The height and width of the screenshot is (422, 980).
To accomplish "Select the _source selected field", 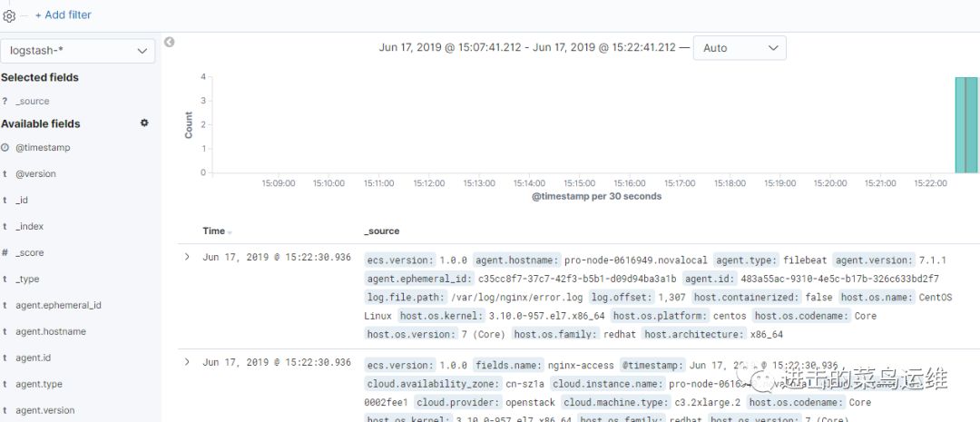I will [33, 102].
